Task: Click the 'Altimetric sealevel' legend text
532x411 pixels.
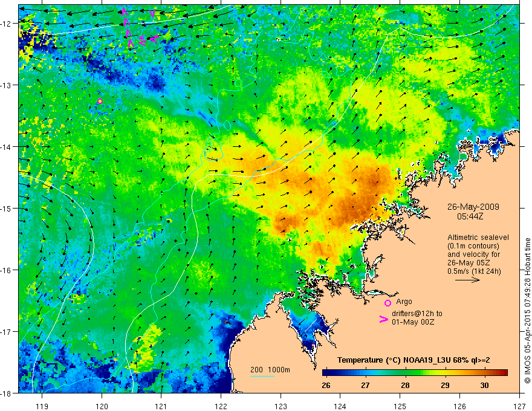Action: (x=478, y=238)
